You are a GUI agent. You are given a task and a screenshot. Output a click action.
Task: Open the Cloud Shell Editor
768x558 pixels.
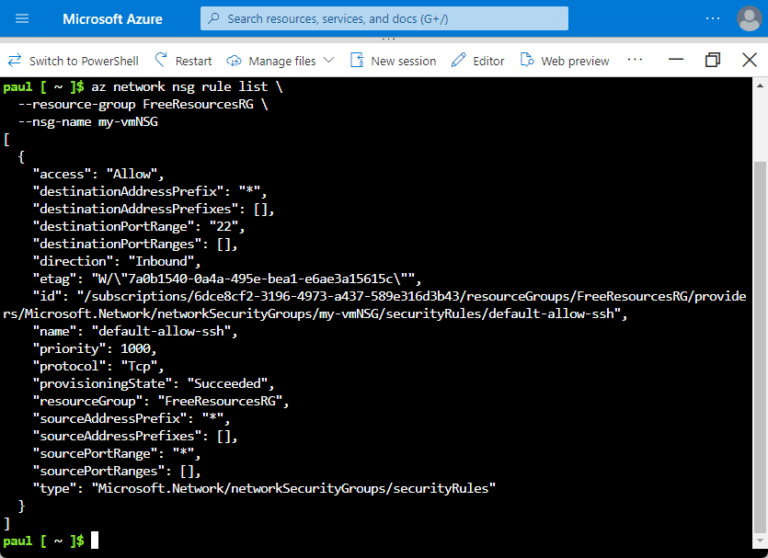tap(478, 61)
